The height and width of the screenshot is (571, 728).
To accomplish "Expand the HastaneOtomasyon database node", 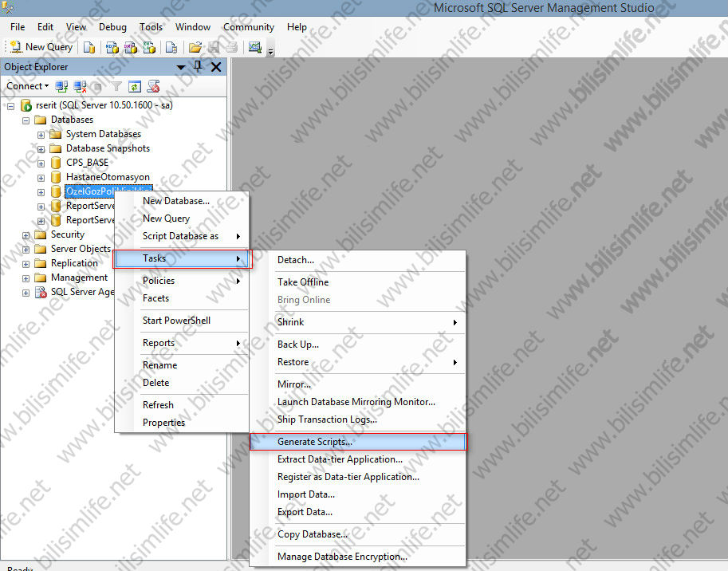I will click(x=41, y=179).
